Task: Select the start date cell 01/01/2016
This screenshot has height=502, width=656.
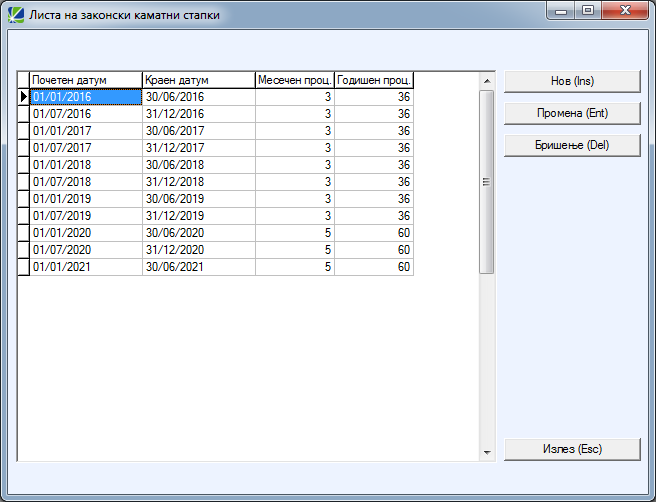Action: [86, 97]
